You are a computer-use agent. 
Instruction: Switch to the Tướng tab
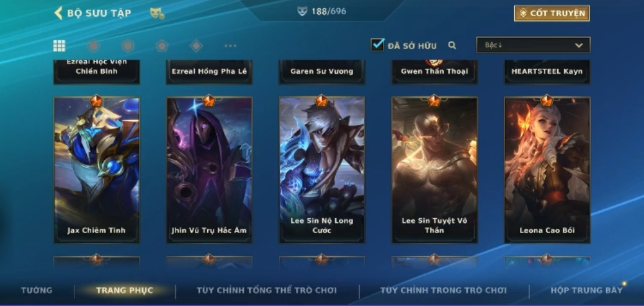[x=37, y=291]
